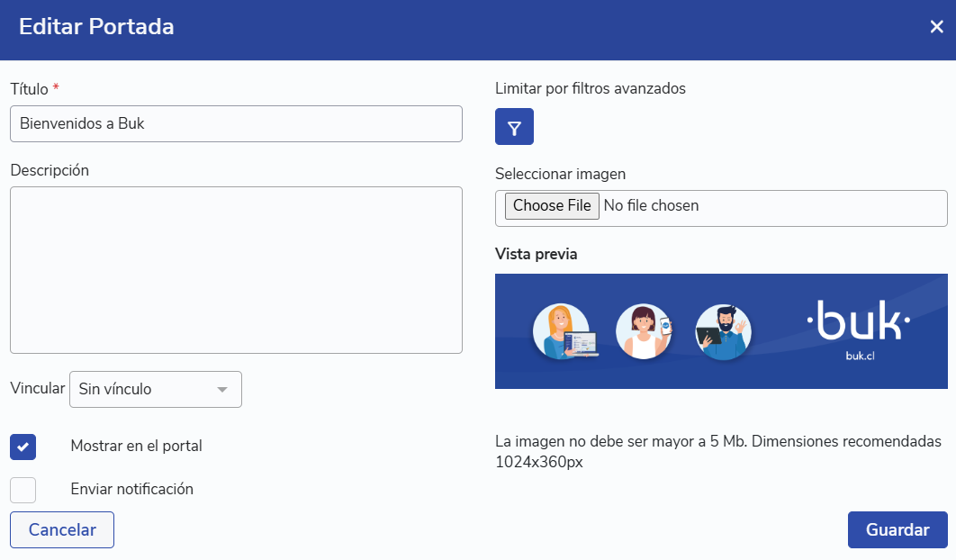Click the 'No file chosen' text

tap(651, 206)
